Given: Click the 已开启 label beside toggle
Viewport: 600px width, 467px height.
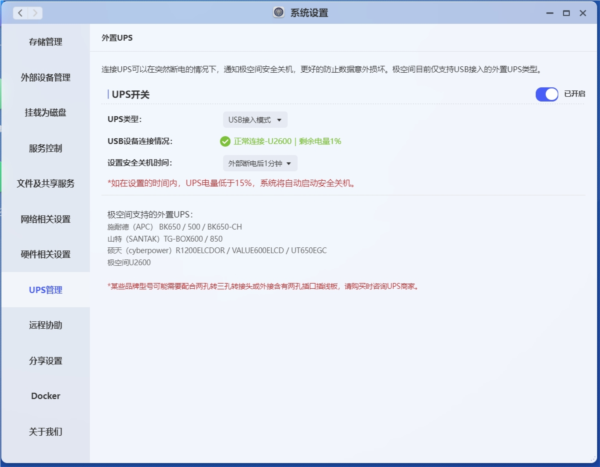Looking at the screenshot, I should click(575, 94).
